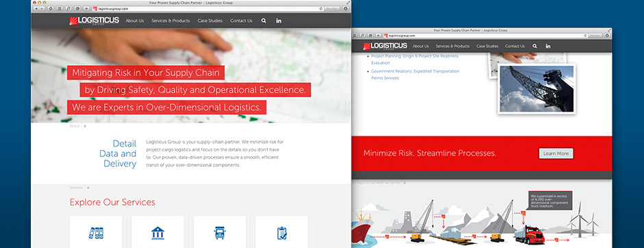The width and height of the screenshot is (644, 248).
Task: Open About Us menu in right window
Action: [421, 46]
